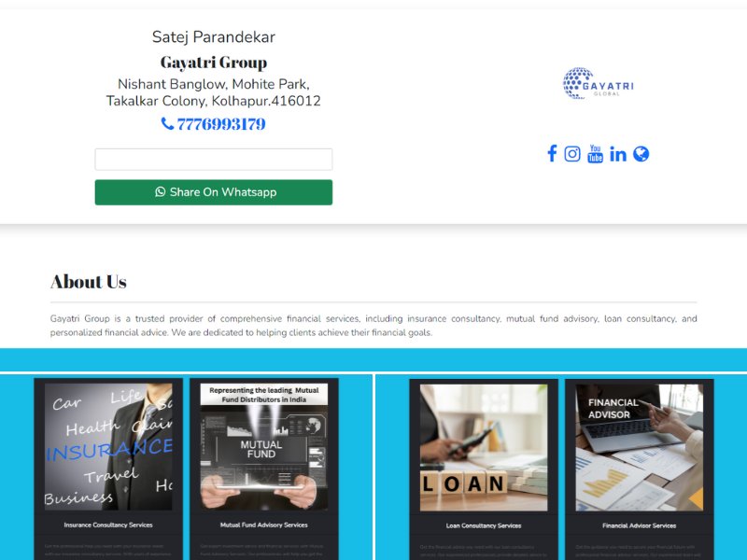The width and height of the screenshot is (747, 560).
Task: Click Share On Whatsapp button
Action: pyautogui.click(x=214, y=192)
